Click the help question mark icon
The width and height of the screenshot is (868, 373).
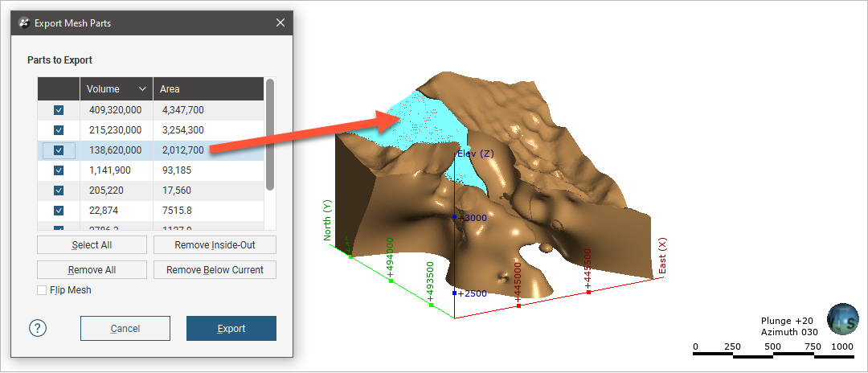tap(38, 328)
